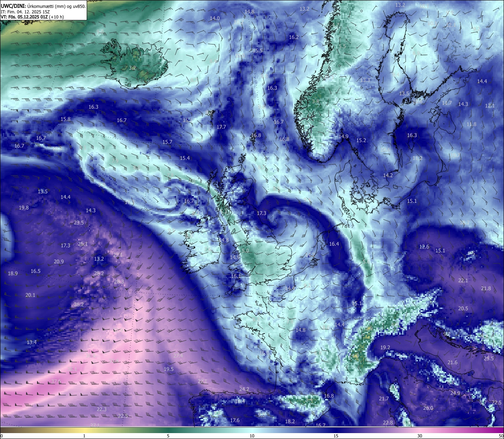Screen dimensions: 504x439
Task: Click the 3.2 value over Iceland
Action: [x=132, y=68]
